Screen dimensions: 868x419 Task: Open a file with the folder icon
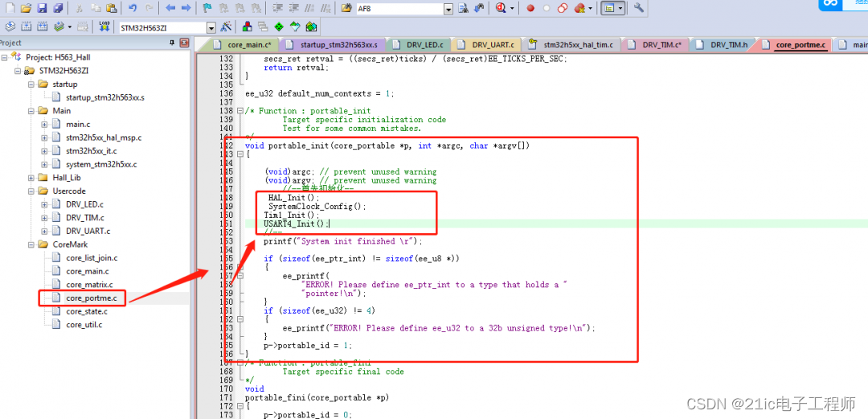(26, 8)
